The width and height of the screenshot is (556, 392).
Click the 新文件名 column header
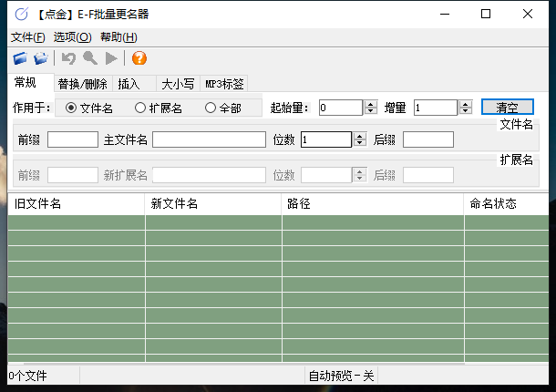click(213, 204)
